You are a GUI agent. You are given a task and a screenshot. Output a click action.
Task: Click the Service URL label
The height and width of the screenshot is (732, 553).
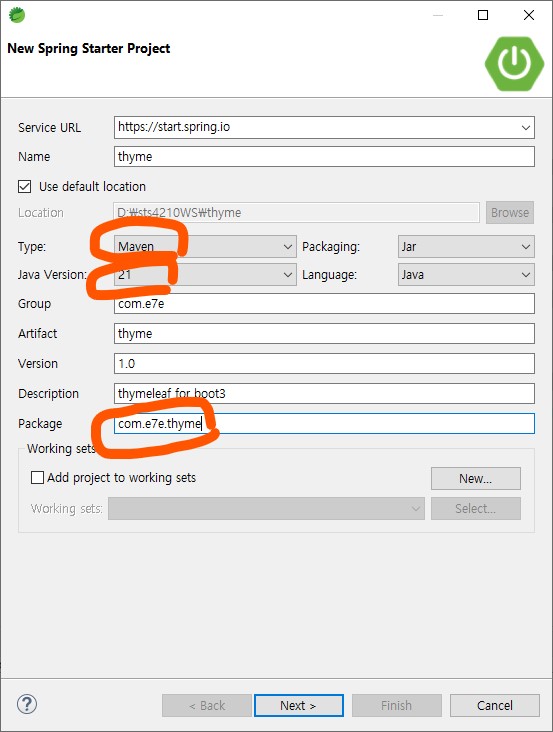tap(49, 128)
